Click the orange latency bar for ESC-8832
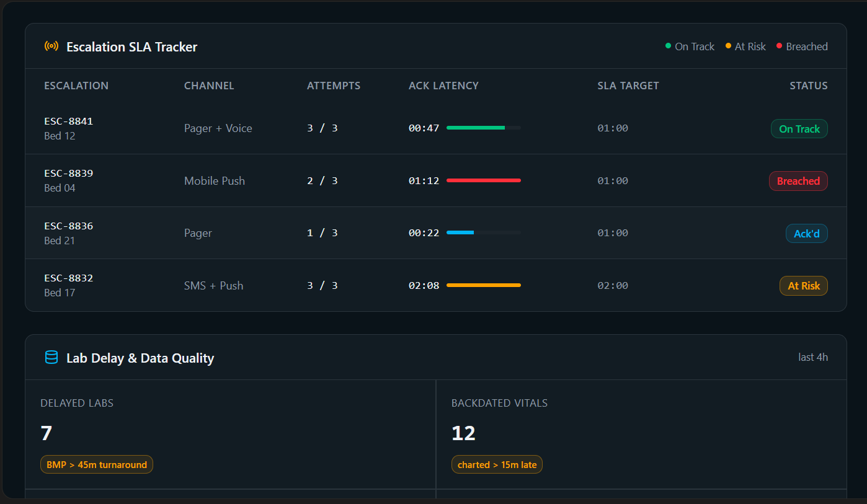867x504 pixels. point(484,285)
